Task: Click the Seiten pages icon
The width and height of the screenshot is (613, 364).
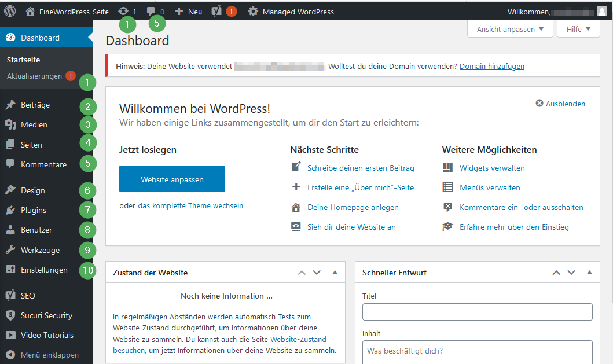Action: (x=10, y=145)
